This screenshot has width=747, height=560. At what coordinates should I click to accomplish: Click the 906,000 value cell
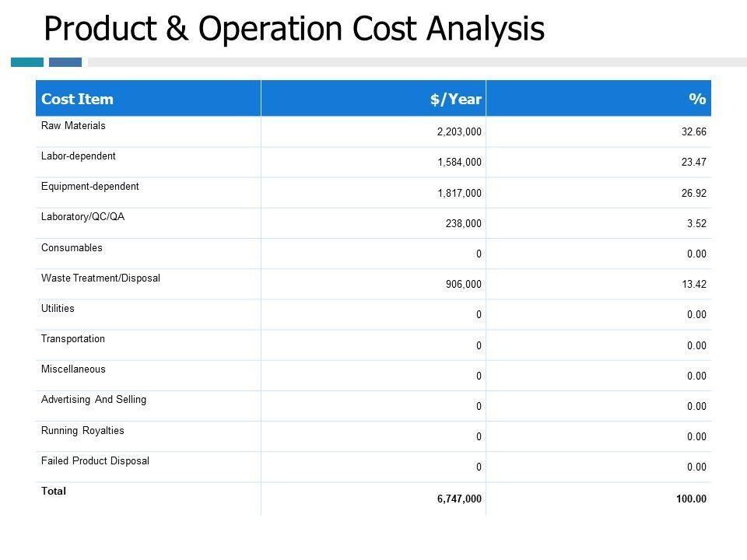tap(462, 285)
